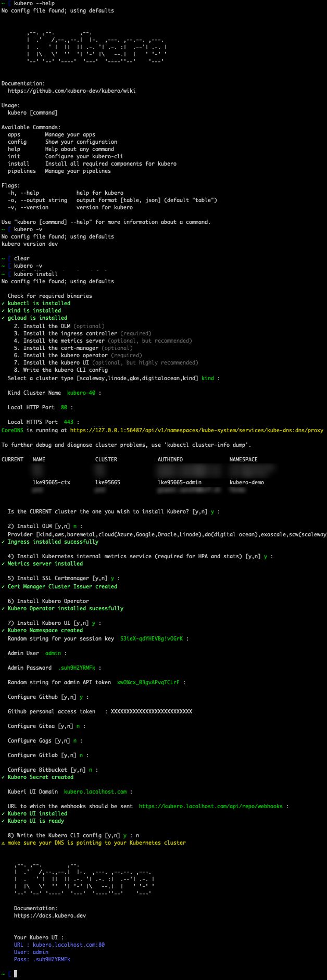Click the kubero webhooks URL
Viewport: 327px width, 980px height.
pyautogui.click(x=211, y=806)
